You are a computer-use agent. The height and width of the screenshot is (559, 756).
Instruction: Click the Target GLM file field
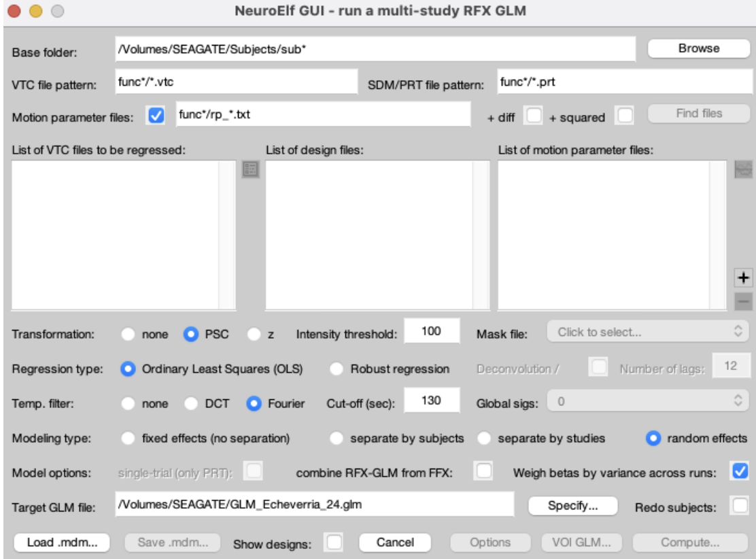coord(314,505)
